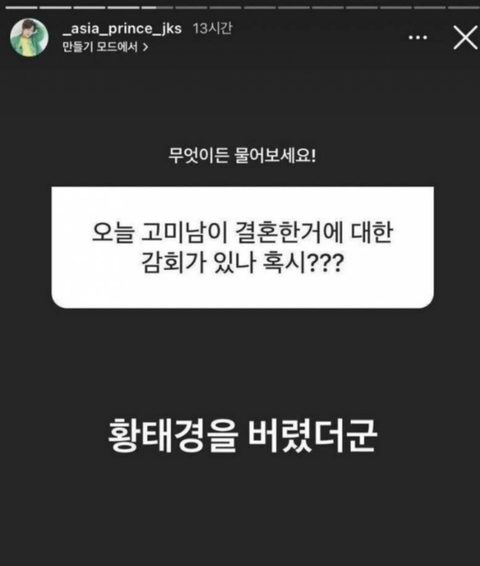Select the third-to-last story progress segment

click(396, 7)
